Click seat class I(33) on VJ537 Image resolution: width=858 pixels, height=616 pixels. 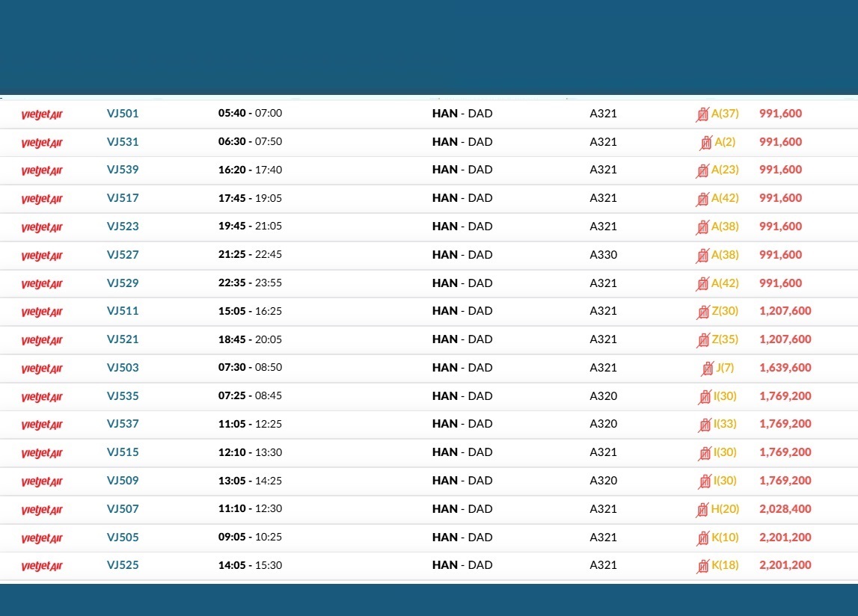click(x=725, y=424)
